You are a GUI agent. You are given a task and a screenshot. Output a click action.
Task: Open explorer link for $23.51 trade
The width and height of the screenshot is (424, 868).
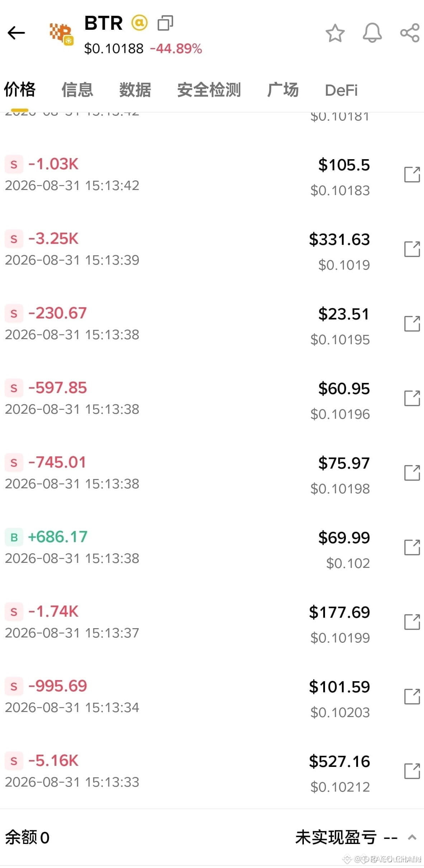pos(412,324)
